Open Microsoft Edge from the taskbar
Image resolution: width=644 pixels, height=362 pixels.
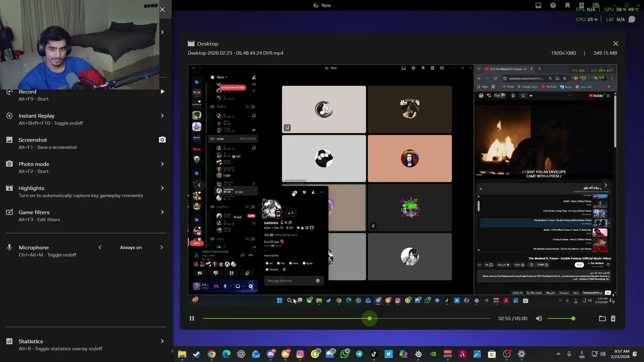(226, 354)
